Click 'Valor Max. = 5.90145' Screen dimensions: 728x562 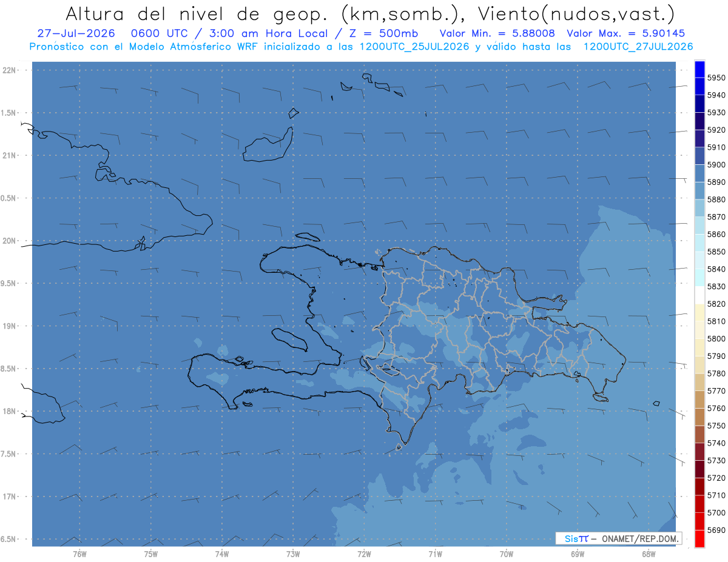click(625, 33)
